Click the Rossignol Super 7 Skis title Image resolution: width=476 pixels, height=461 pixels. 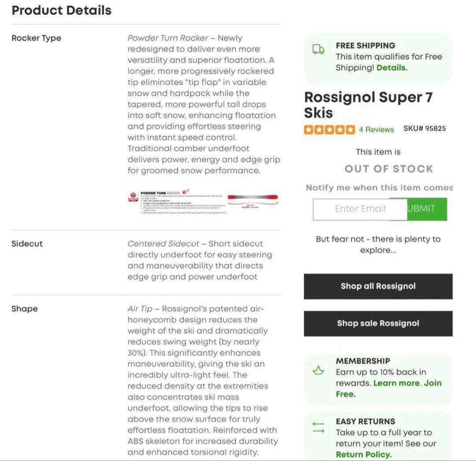click(368, 105)
